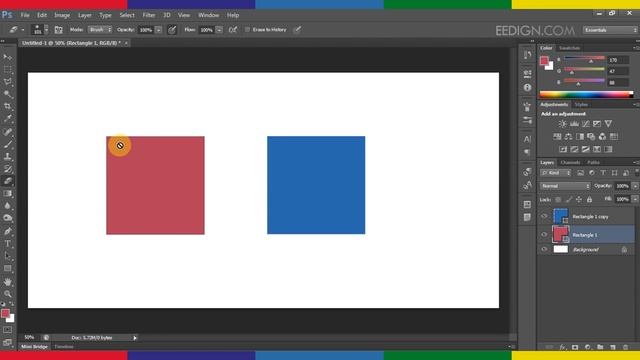Select the Dodge tool

click(x=8, y=218)
